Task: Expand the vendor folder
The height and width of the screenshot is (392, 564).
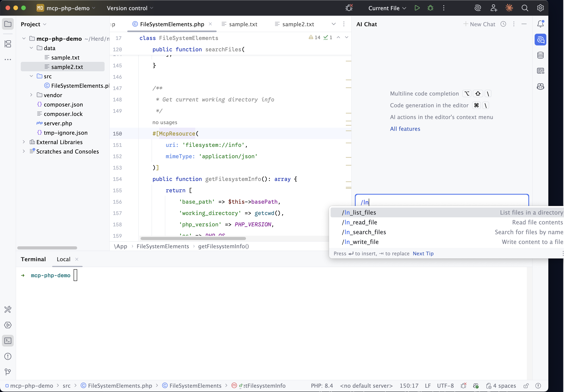Action: [x=31, y=95]
